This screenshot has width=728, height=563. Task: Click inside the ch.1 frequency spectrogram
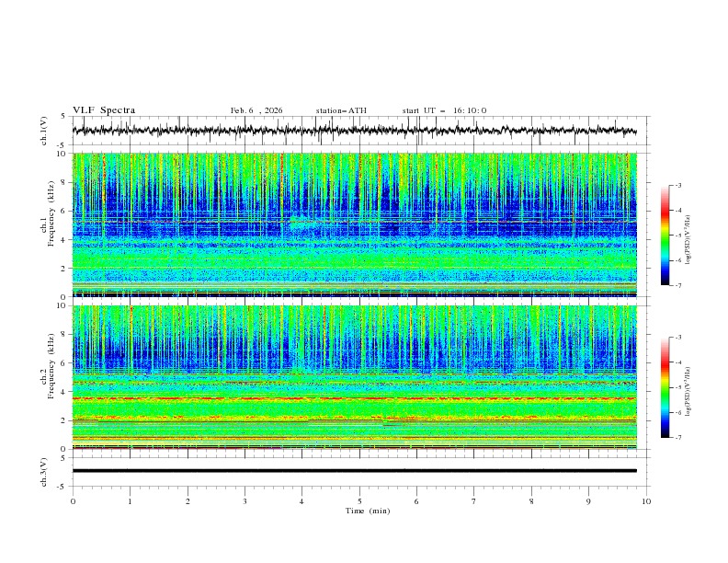(354, 224)
